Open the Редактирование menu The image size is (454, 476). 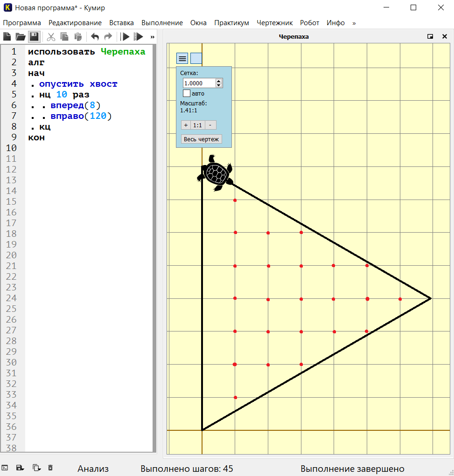[x=75, y=23]
